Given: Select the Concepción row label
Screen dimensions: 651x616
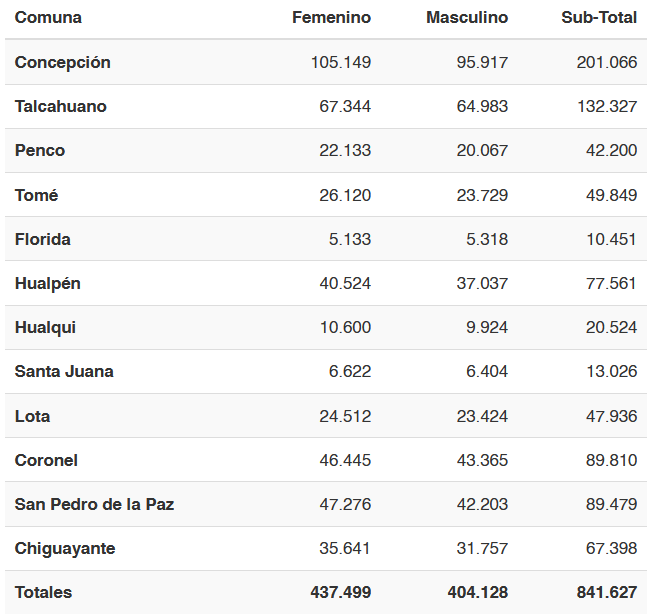Looking at the screenshot, I should pyautogui.click(x=63, y=62).
